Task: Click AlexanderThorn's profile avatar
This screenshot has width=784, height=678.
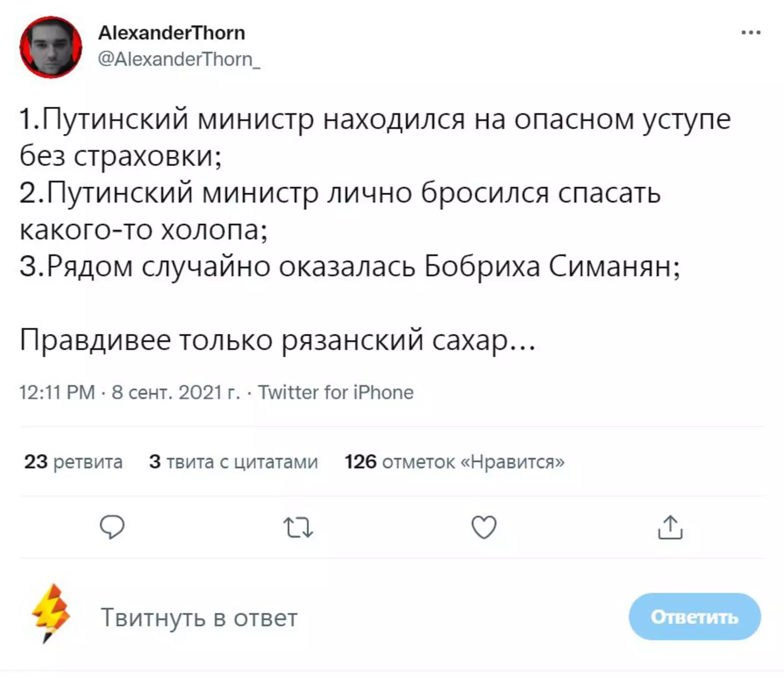Action: tap(50, 47)
